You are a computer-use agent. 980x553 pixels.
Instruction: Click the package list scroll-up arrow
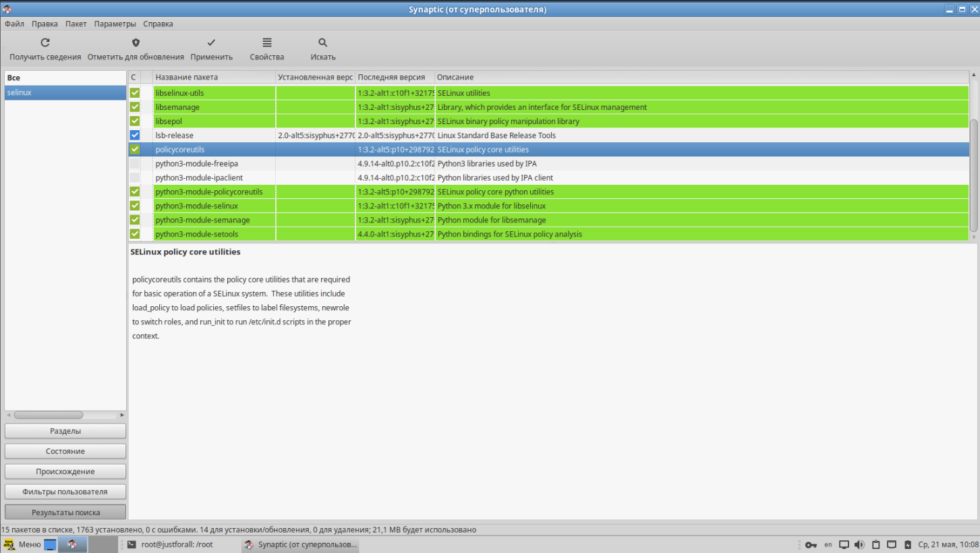pyautogui.click(x=973, y=75)
